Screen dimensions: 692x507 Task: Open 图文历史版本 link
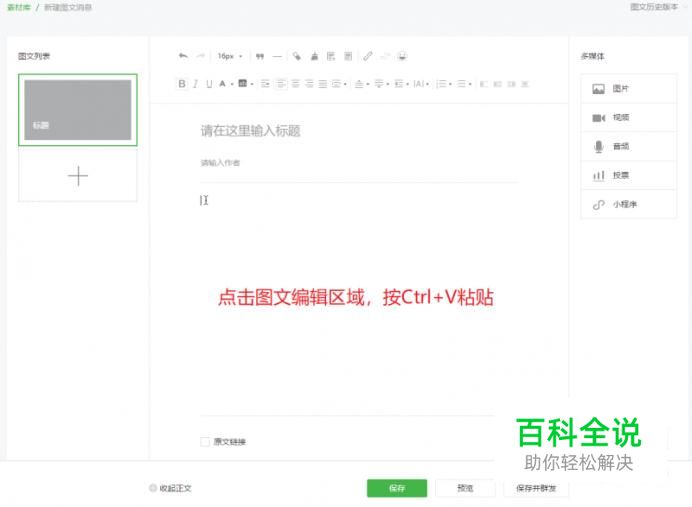(654, 7)
